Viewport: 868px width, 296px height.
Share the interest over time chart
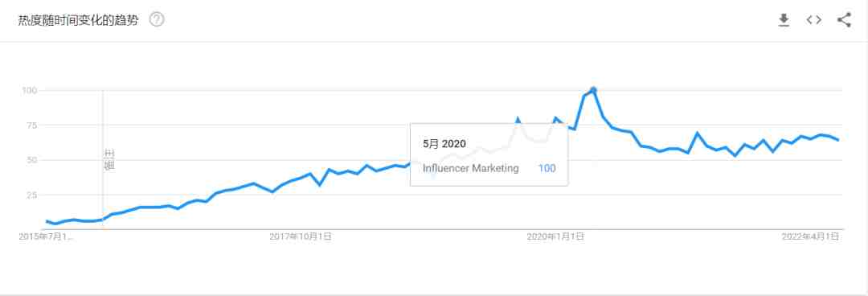pyautogui.click(x=844, y=20)
